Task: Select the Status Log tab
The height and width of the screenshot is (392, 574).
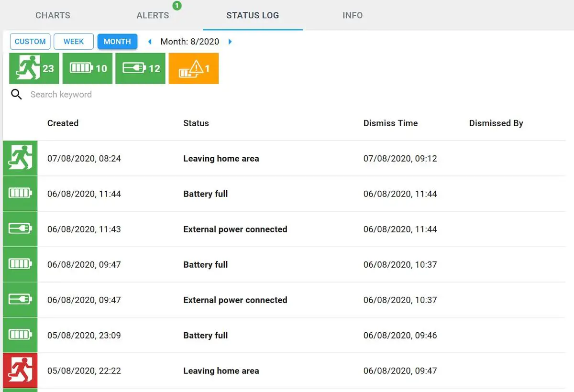Action: (253, 15)
